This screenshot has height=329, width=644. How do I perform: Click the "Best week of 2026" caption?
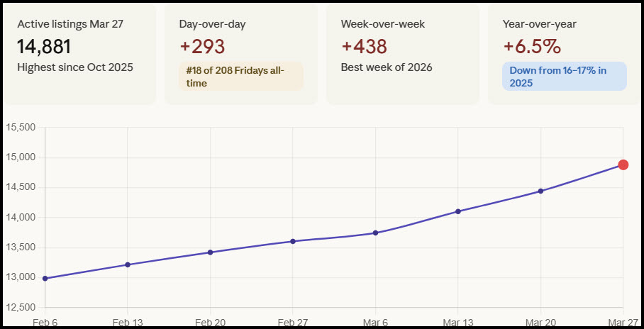click(387, 67)
